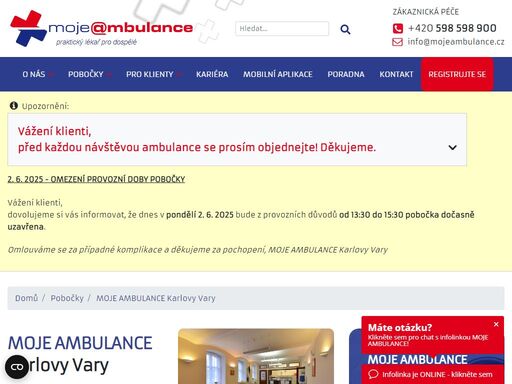Open the PORADNA menu item

(x=346, y=74)
